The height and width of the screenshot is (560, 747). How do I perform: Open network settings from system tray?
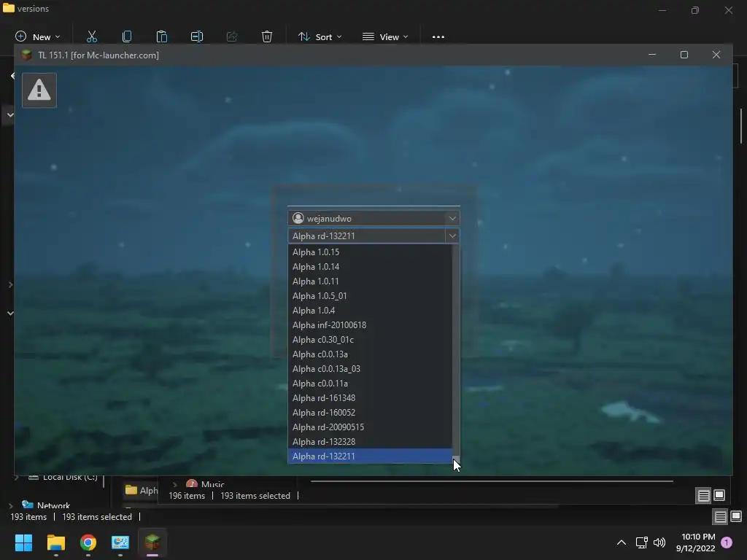pos(641,542)
